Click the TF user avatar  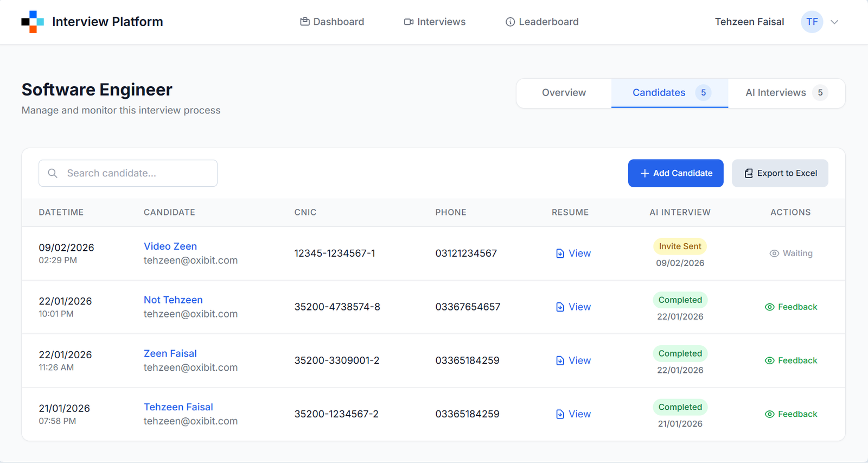(x=812, y=22)
